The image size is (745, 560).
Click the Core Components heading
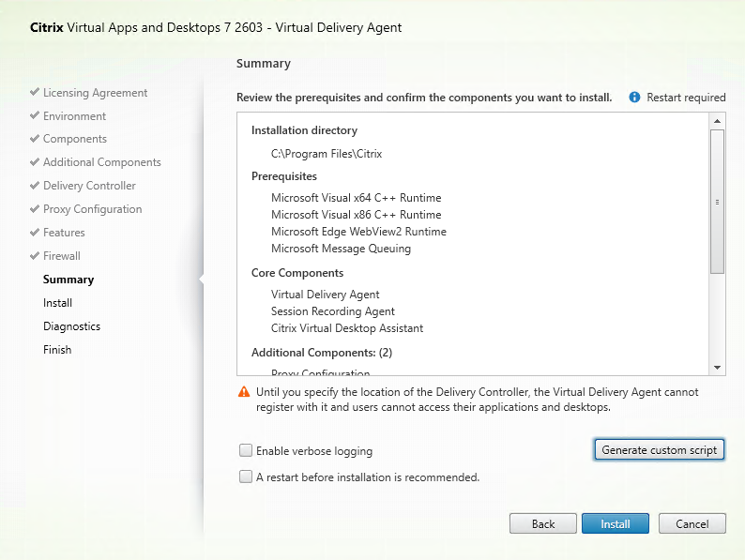(x=297, y=273)
